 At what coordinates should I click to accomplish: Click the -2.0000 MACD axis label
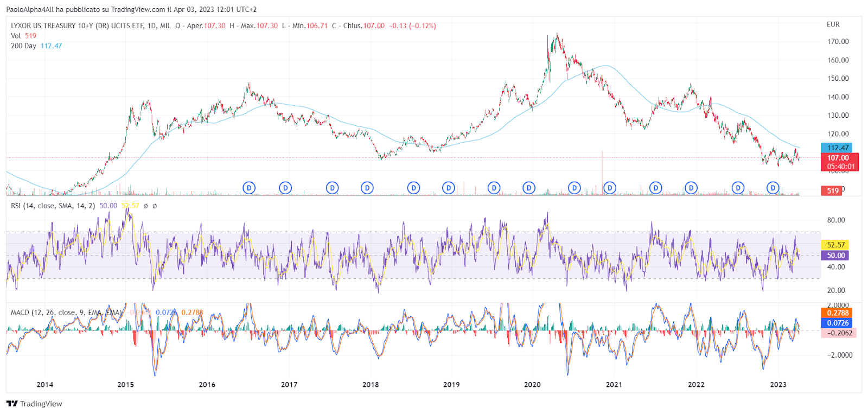tap(840, 355)
